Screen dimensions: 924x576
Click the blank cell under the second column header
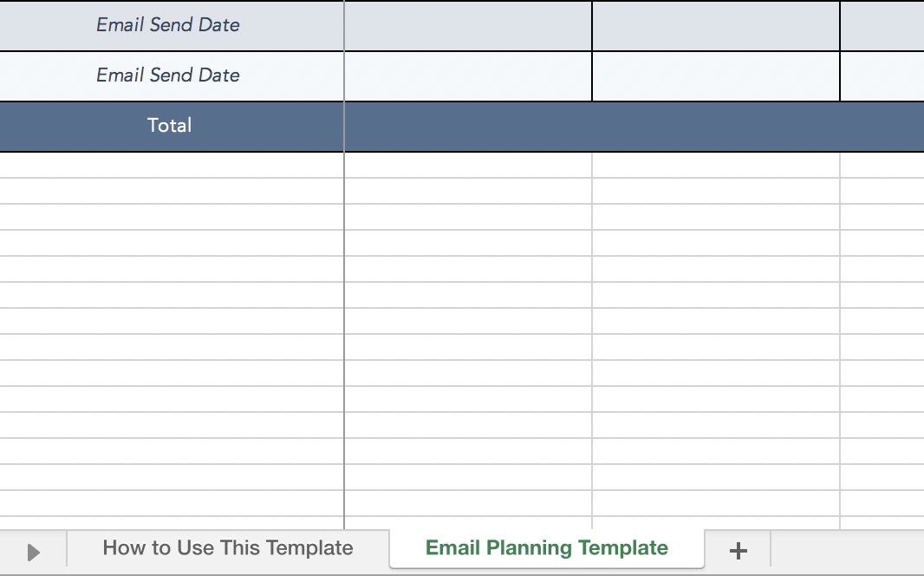click(468, 75)
